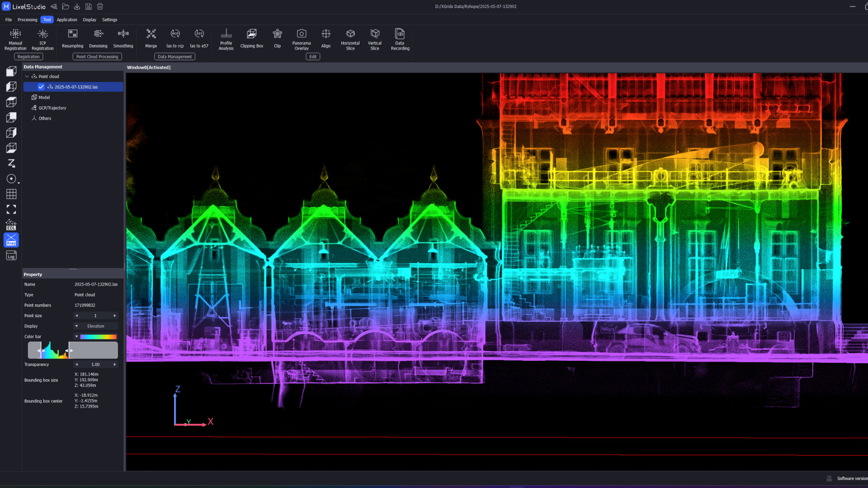Open the Clipping Box tool

251,38
